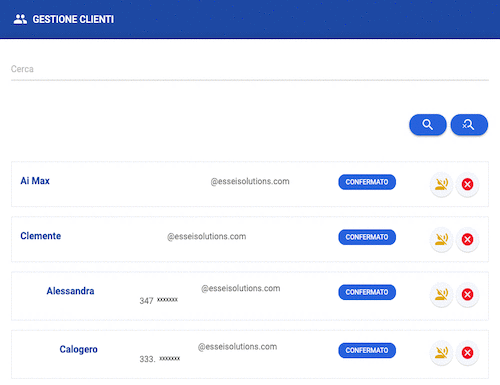The width and height of the screenshot is (500, 385).
Task: Click the clear search magnifier button
Action: [x=469, y=125]
